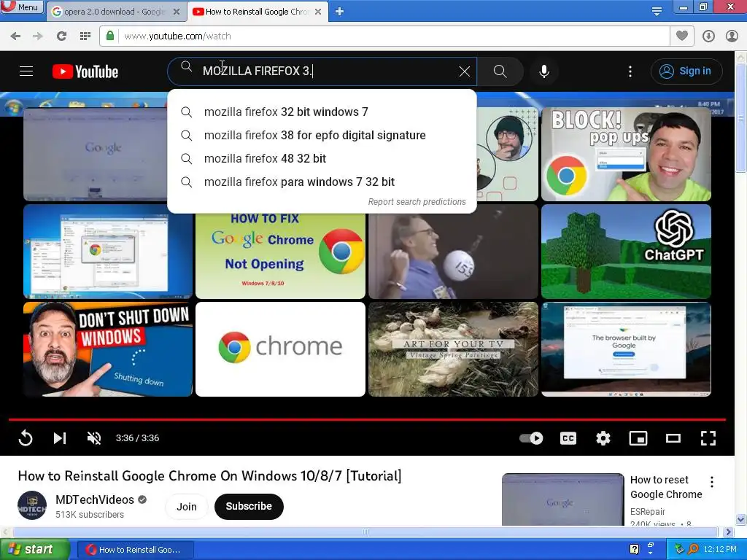Open the MDTechVideos channel name link
This screenshot has height=560, width=747.
(x=95, y=499)
